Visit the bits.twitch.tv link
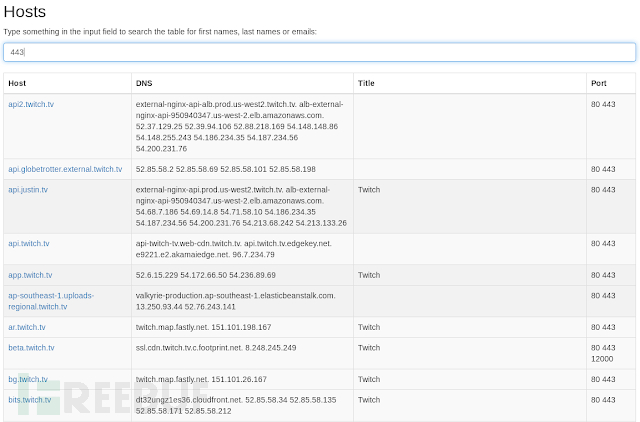 (30, 400)
